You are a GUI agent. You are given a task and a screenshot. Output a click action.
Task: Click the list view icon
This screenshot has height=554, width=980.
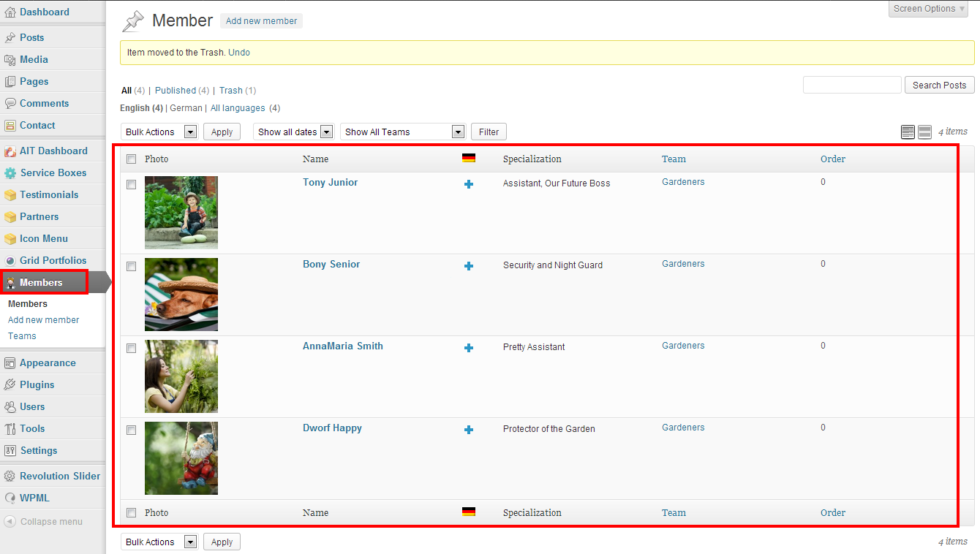(908, 132)
